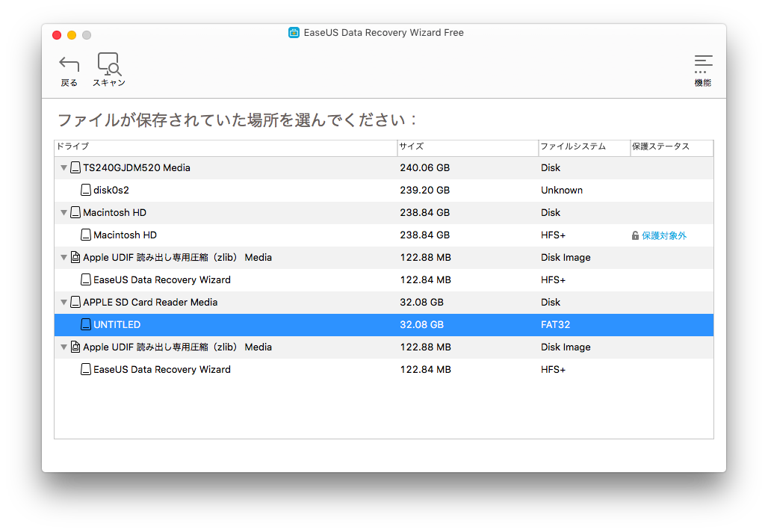
Task: Click the 240.06 GB size cell
Action: pos(424,168)
